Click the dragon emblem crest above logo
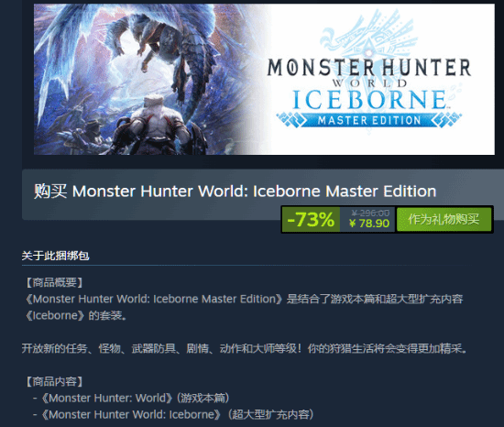 [x=369, y=36]
